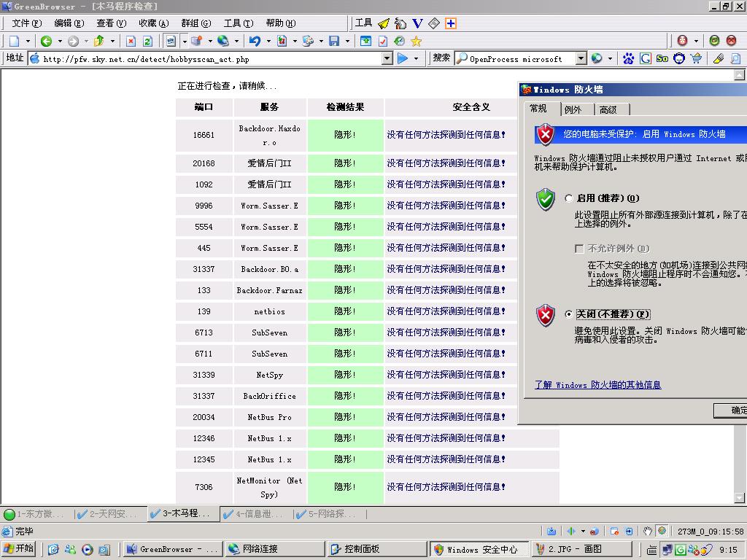Click the checkmark page icon in toolbar
This screenshot has width=747, height=560.
[382, 42]
